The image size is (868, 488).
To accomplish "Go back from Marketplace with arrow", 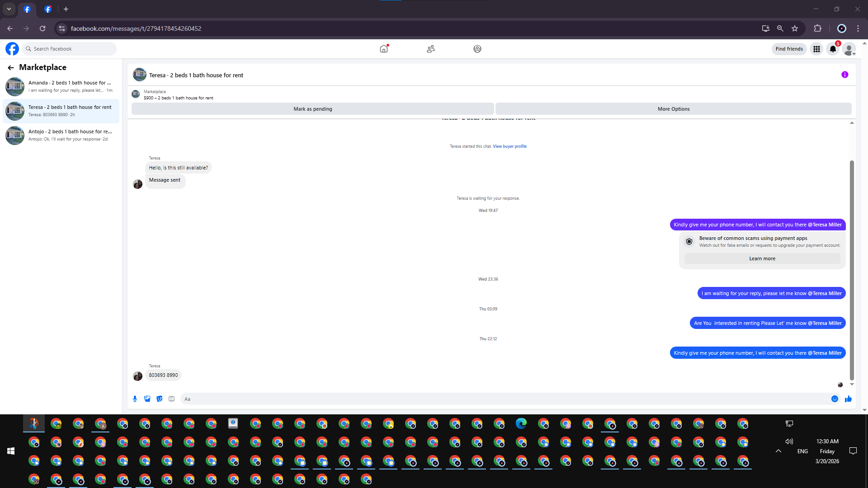I will click(x=11, y=67).
